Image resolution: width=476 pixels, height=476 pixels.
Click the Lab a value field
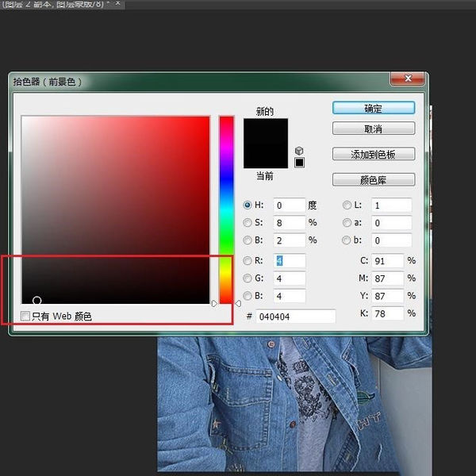pos(392,223)
